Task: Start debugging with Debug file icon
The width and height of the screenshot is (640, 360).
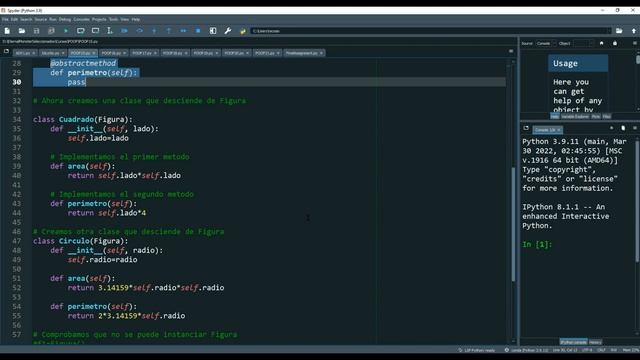Action: coord(124,31)
